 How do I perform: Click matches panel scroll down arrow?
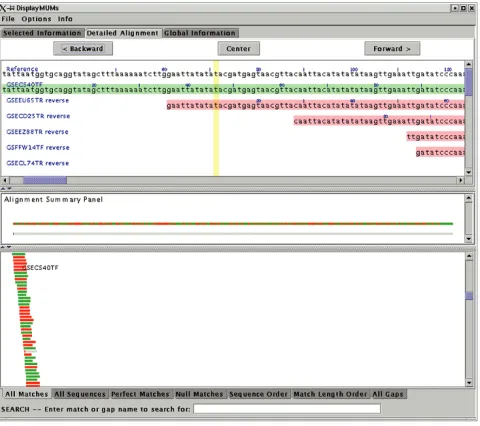pos(469,383)
